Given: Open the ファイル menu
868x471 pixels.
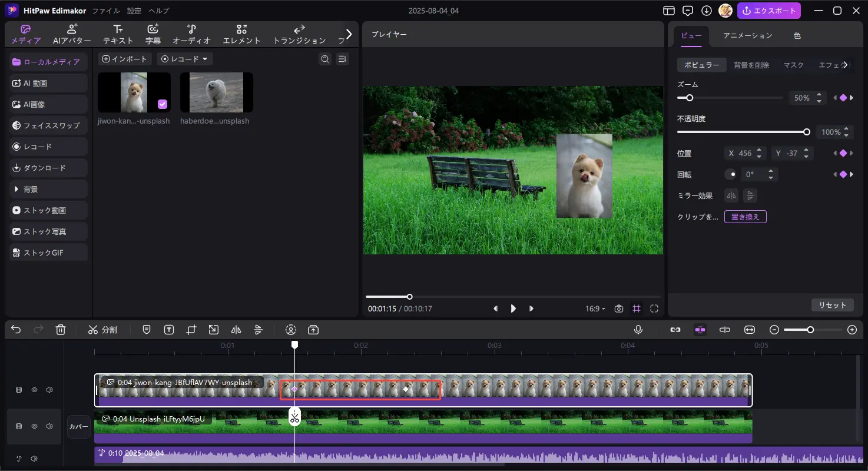Looking at the screenshot, I should (106, 11).
